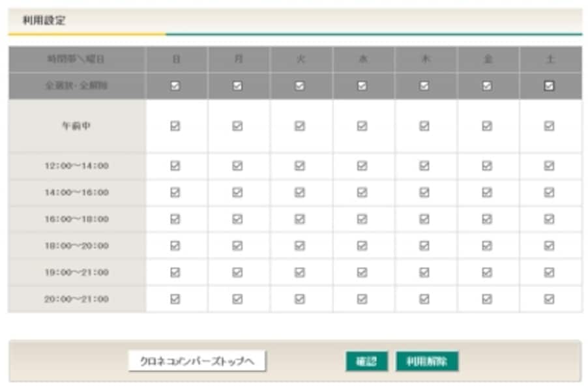Deselect 18:00~20:00 for 日 column
Viewport: 588px width, 391px height.
coord(175,246)
